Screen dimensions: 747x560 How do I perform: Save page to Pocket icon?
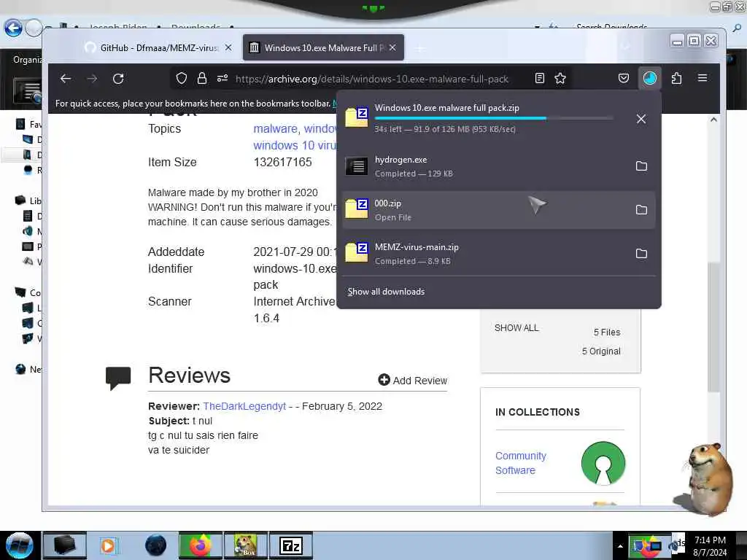coord(624,78)
